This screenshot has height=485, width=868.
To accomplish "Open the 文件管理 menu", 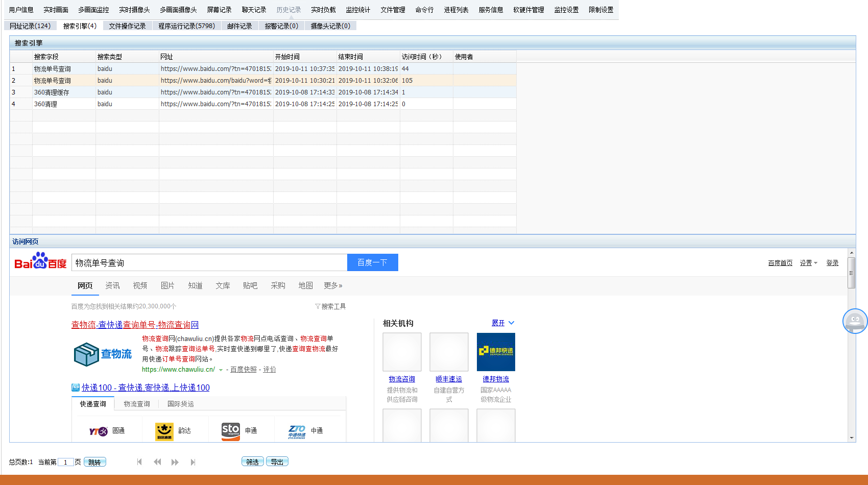I will (393, 10).
